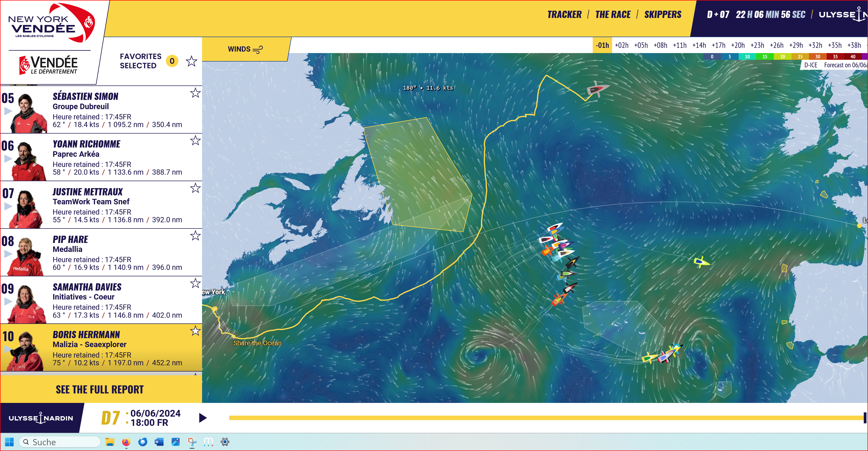Select the +29h forecast tab
This screenshot has height=451, width=868.
click(796, 45)
